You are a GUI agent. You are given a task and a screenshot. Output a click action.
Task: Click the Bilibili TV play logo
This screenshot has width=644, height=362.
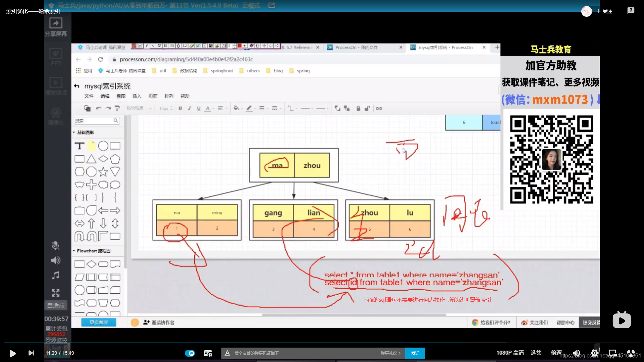[622, 320]
